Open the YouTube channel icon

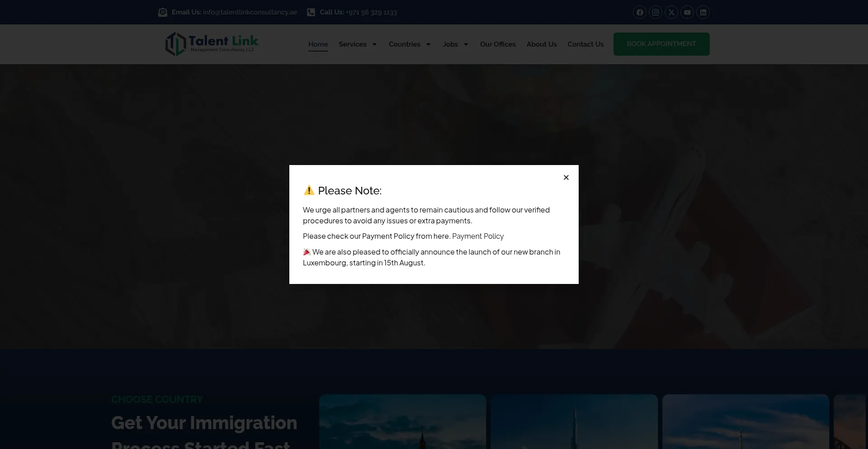coord(687,12)
